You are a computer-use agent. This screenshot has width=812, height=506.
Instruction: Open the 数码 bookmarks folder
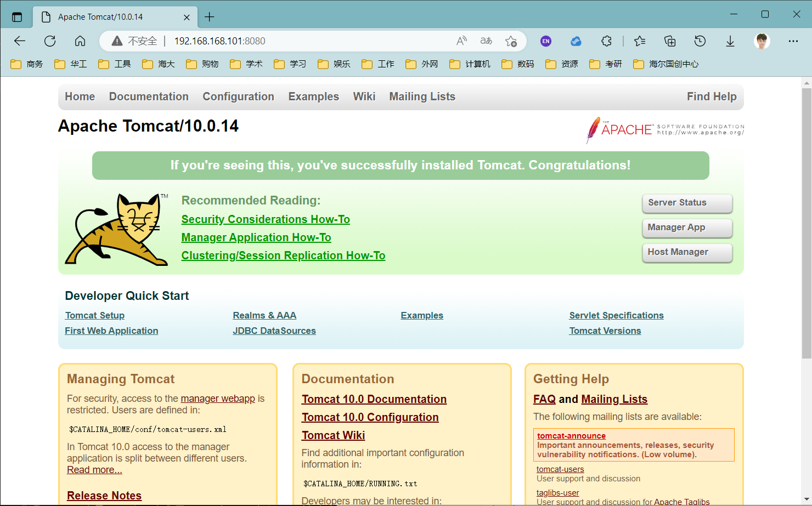(518, 64)
